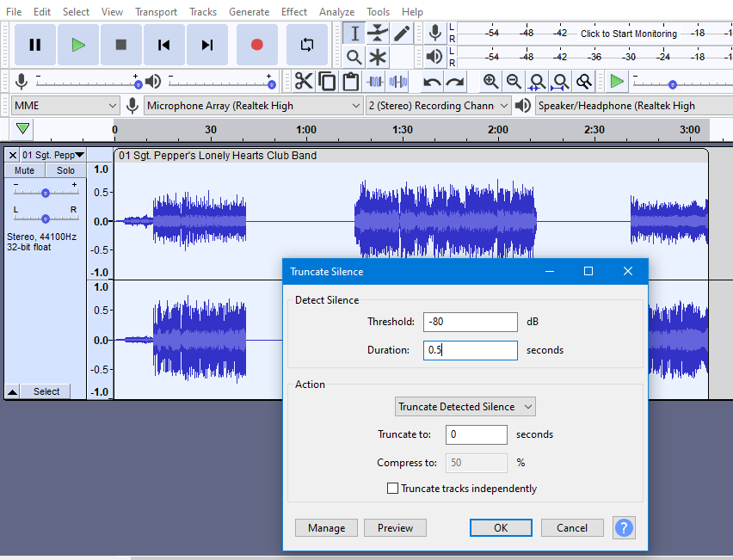
Task: Open the audio host MME dropdown
Action: pyautogui.click(x=65, y=106)
